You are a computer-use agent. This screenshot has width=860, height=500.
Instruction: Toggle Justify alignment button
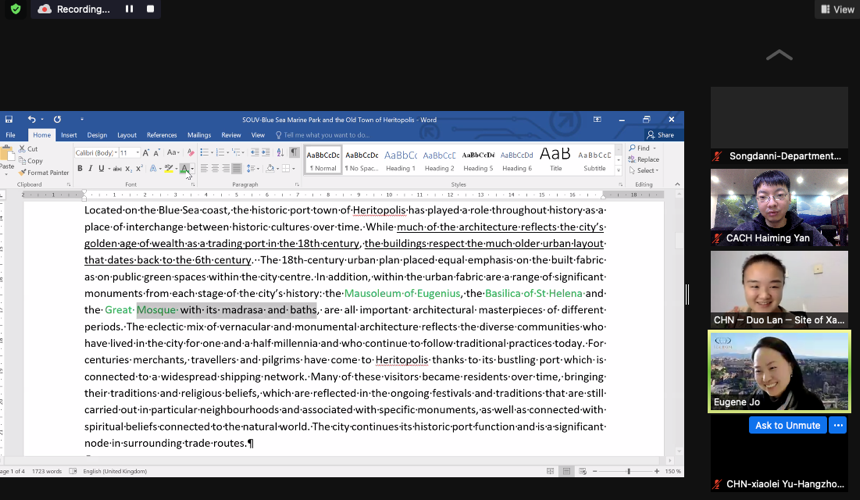click(237, 168)
